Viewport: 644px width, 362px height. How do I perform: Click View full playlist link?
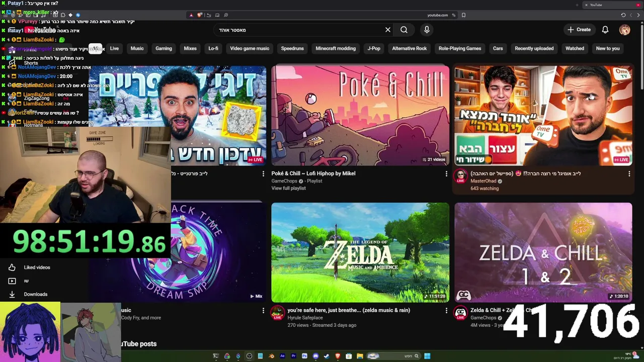(x=288, y=189)
